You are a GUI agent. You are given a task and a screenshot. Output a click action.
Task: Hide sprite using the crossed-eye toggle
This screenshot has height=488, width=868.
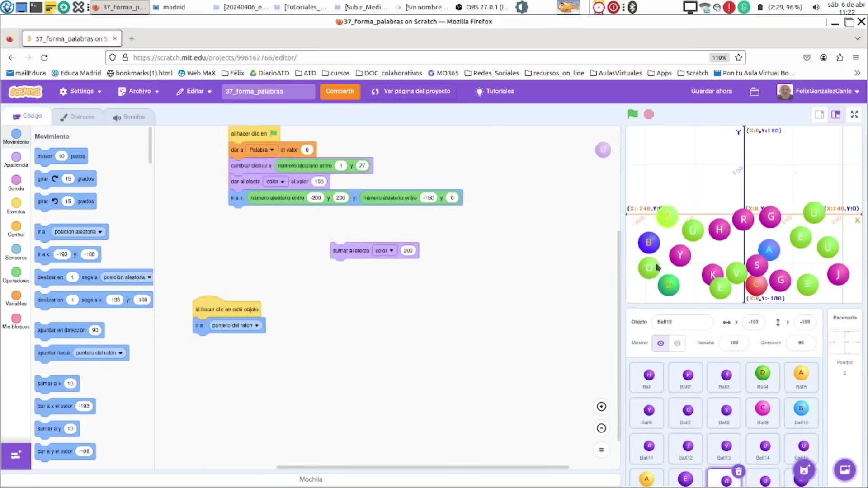(677, 343)
